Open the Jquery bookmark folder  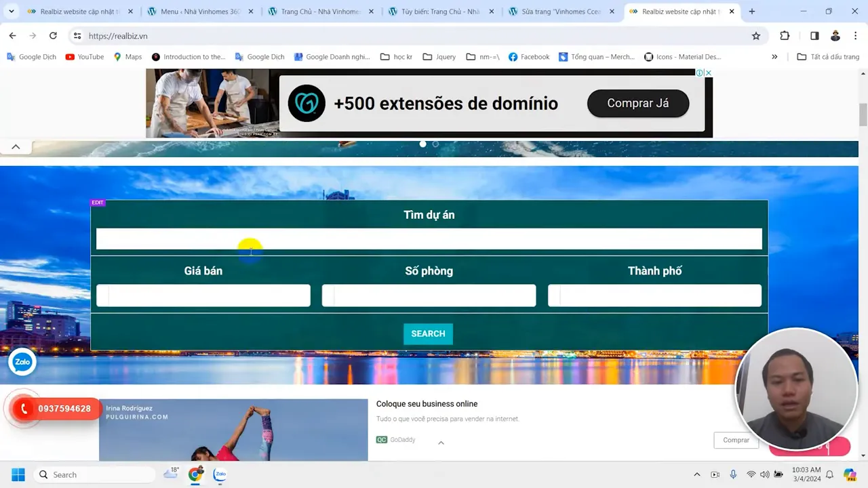click(439, 57)
